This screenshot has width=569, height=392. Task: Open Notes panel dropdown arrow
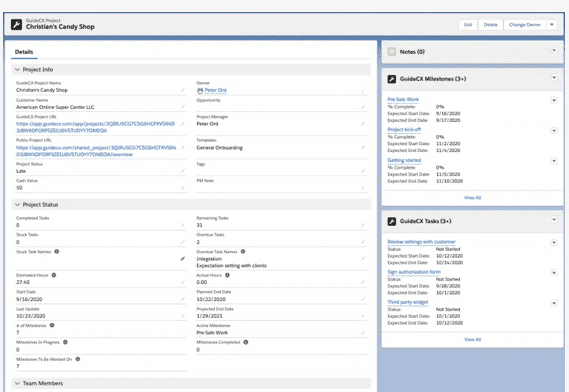click(554, 50)
